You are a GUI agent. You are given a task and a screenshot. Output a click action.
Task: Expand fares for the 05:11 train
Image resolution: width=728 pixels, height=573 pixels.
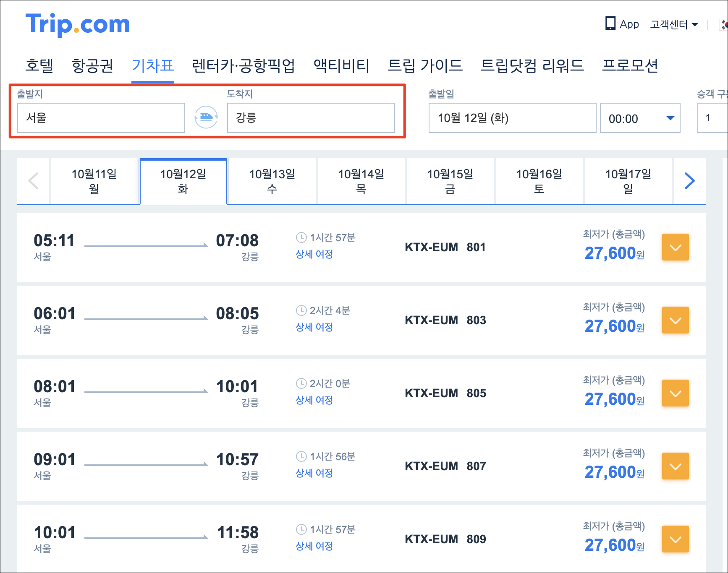point(676,247)
